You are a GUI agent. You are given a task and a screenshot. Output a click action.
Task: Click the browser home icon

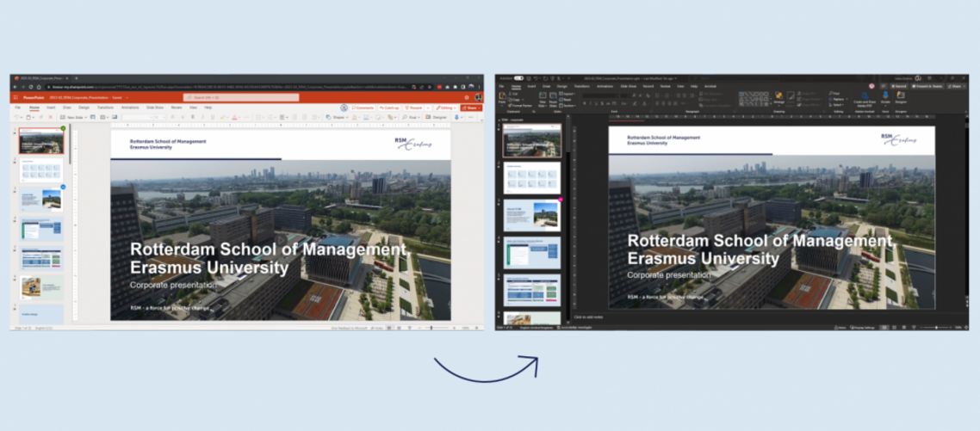[x=39, y=87]
